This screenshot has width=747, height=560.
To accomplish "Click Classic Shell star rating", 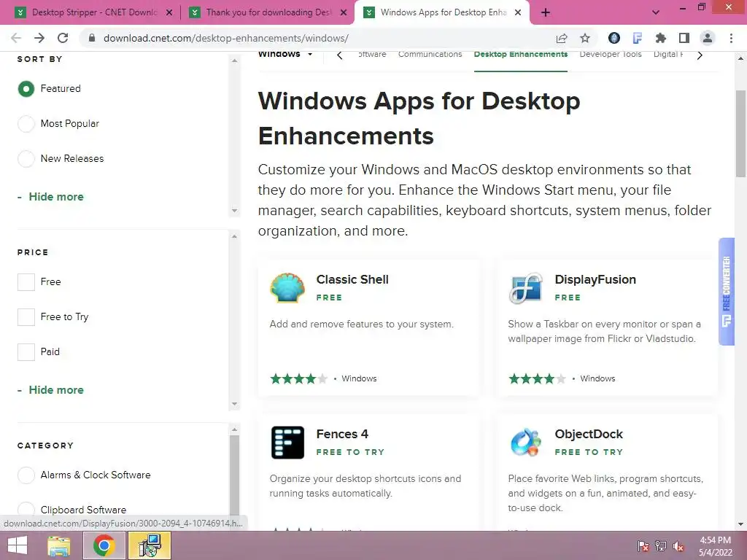I will click(x=298, y=379).
